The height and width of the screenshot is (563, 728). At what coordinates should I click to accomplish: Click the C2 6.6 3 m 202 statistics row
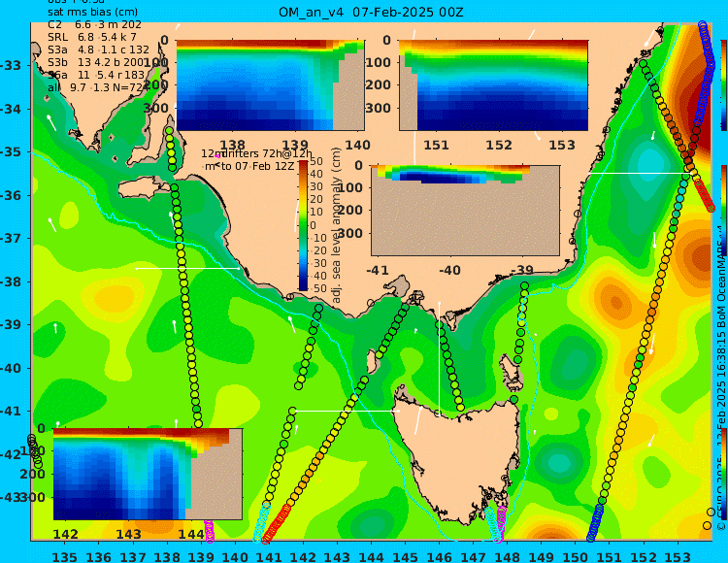click(x=94, y=24)
